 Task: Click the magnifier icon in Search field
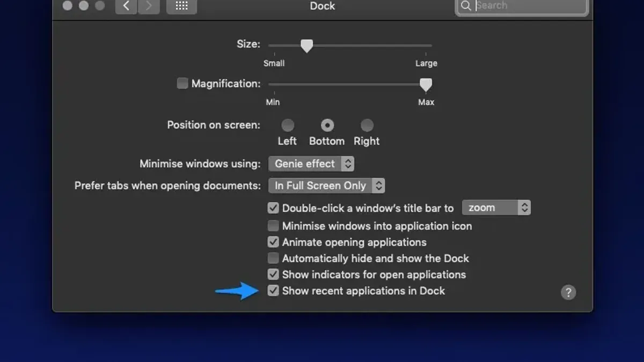pyautogui.click(x=466, y=6)
